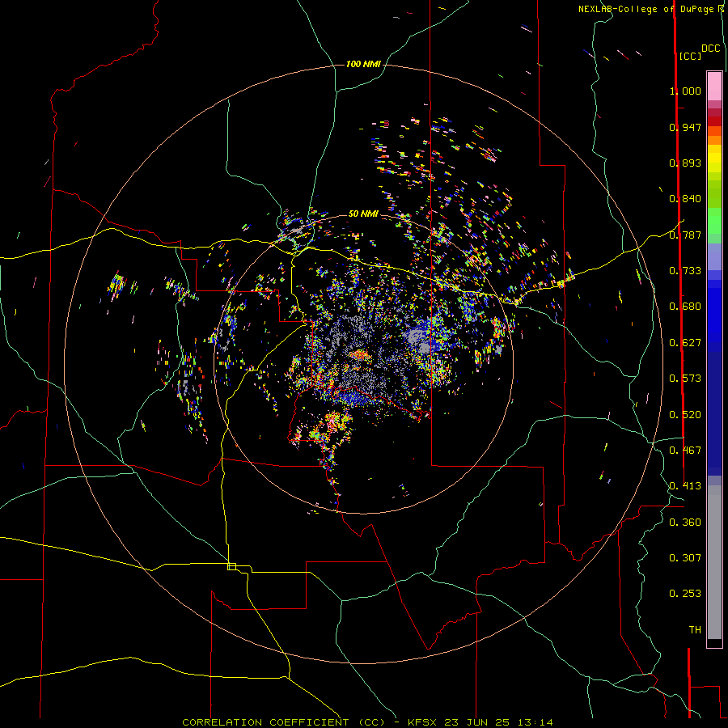Click the 0.360 scale value

685,523
